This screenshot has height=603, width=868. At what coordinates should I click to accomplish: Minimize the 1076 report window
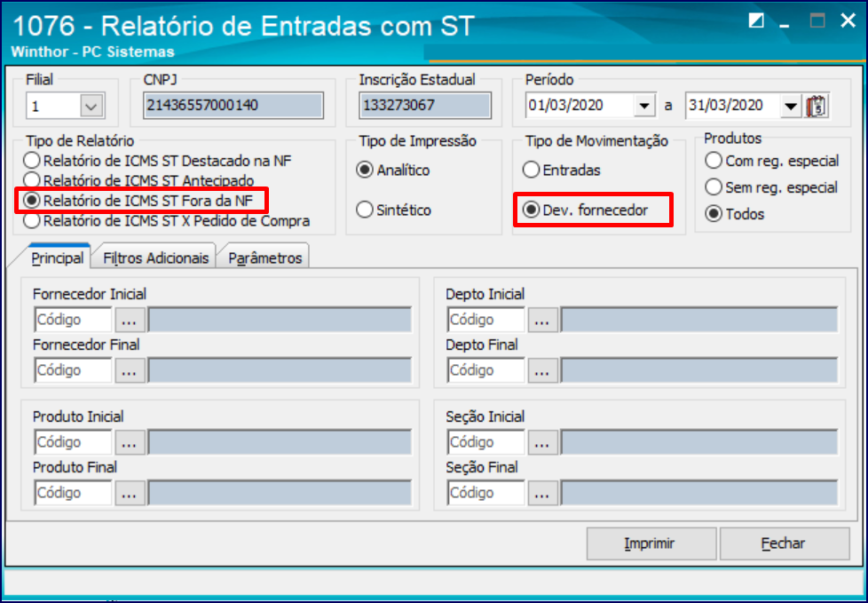(785, 25)
